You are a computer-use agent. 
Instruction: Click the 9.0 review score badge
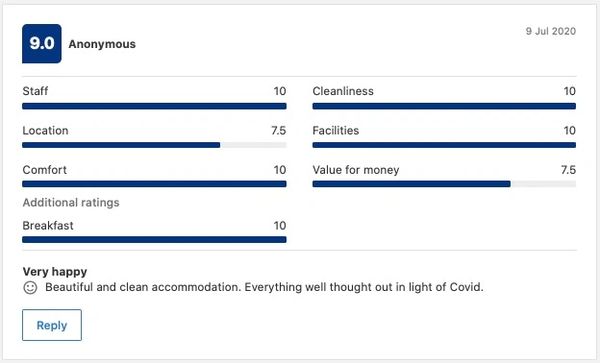pos(42,44)
